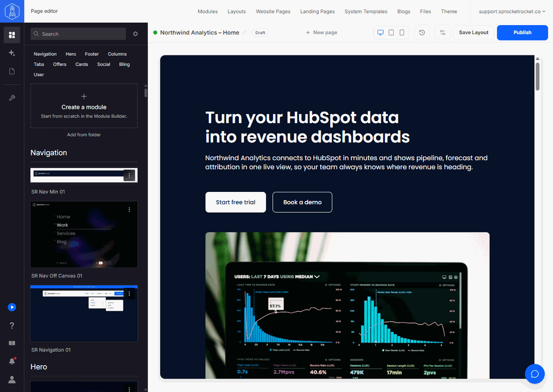553x392 pixels.
Task: Switch to desktop preview mode
Action: [381, 32]
